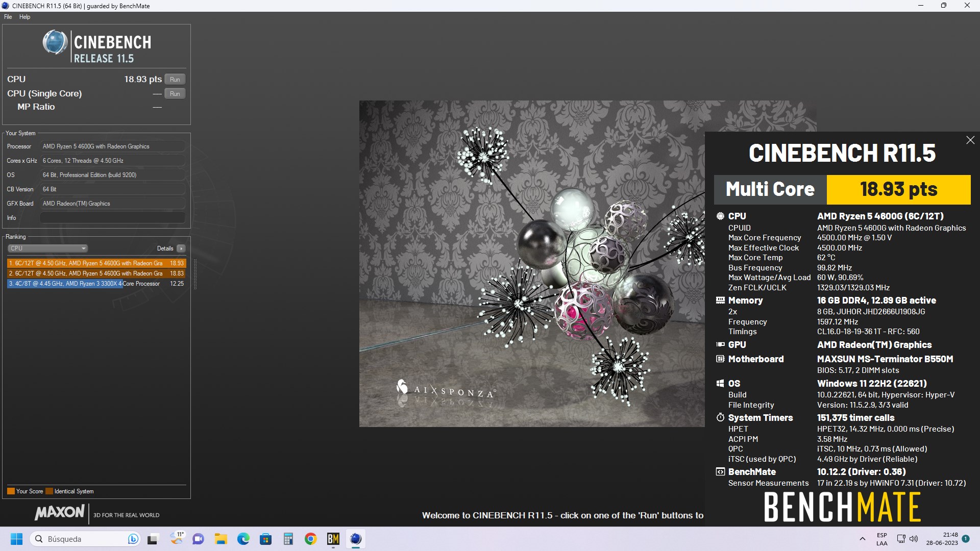
Task: Open Task View from taskbar
Action: 153,539
